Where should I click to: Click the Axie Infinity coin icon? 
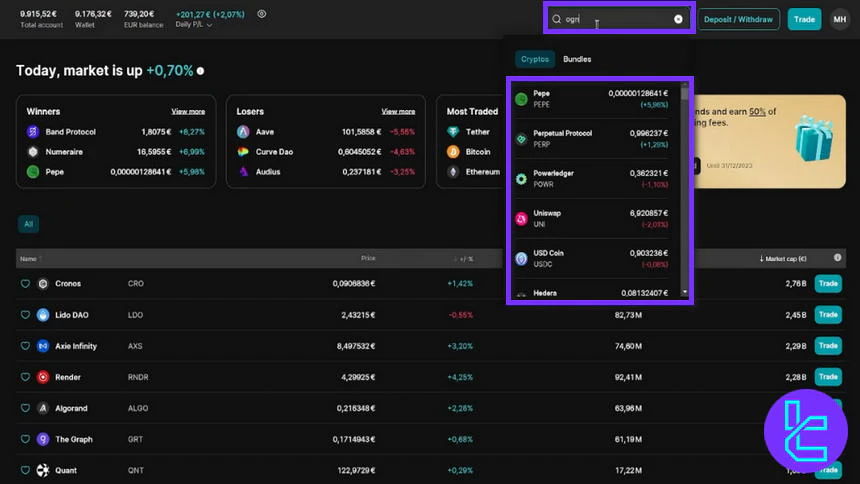43,346
